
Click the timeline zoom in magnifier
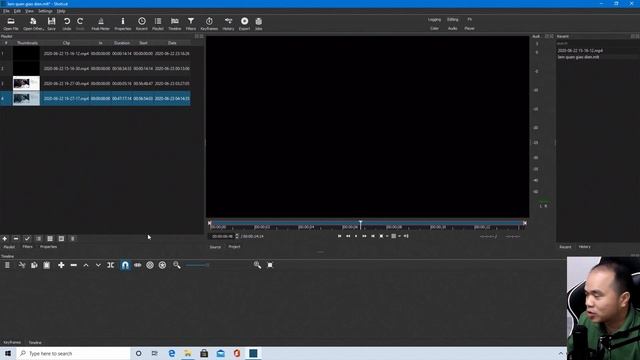point(257,265)
